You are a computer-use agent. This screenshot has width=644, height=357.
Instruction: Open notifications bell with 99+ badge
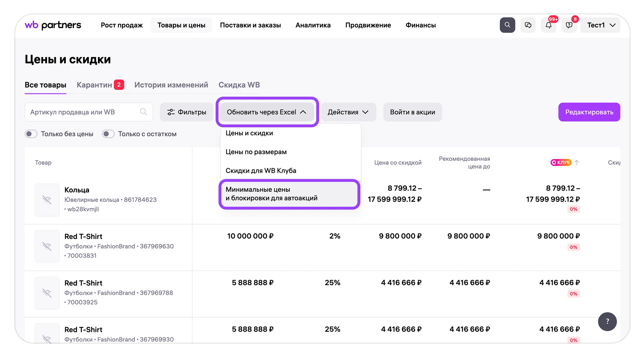pos(548,25)
